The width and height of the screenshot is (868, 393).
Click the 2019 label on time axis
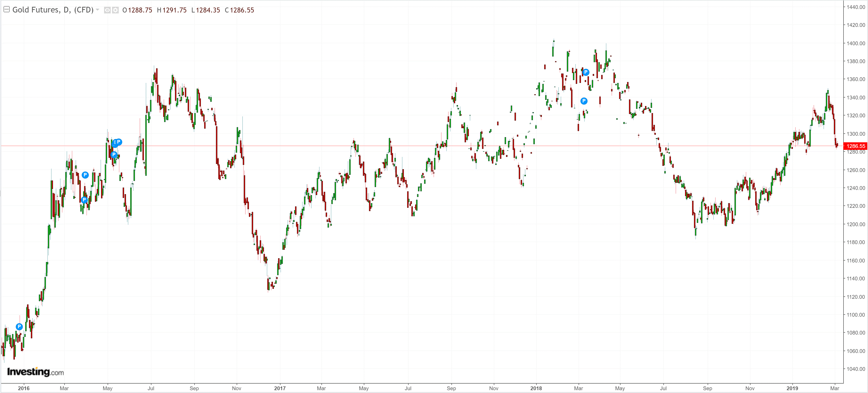pyautogui.click(x=792, y=388)
